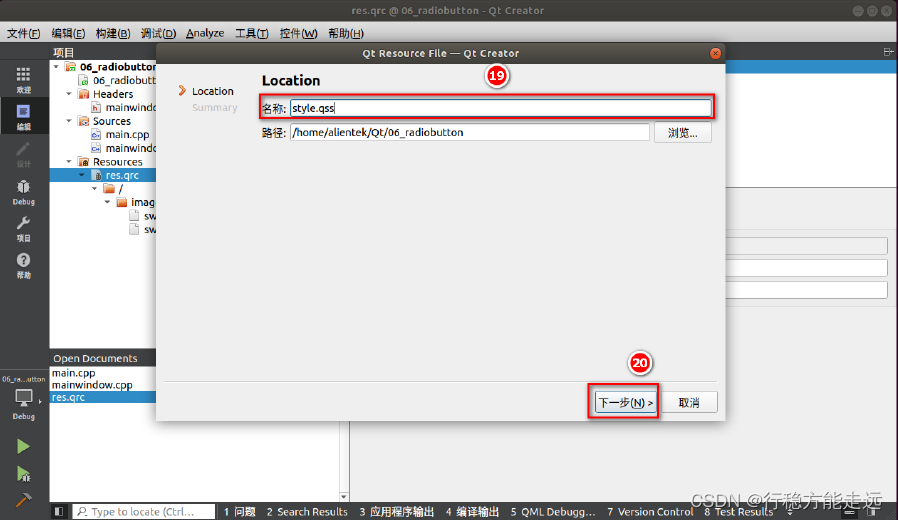
Task: Toggle the left sidebar visibility icon
Action: (58, 511)
